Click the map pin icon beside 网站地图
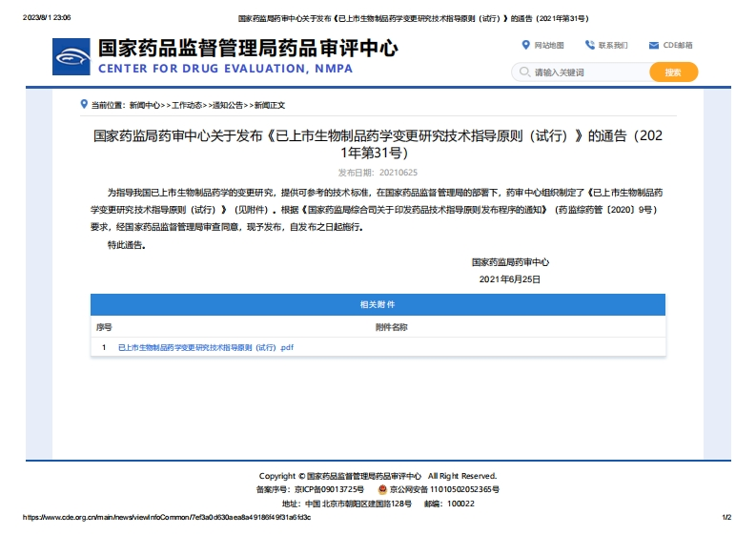The width and height of the screenshot is (756, 535). (525, 45)
